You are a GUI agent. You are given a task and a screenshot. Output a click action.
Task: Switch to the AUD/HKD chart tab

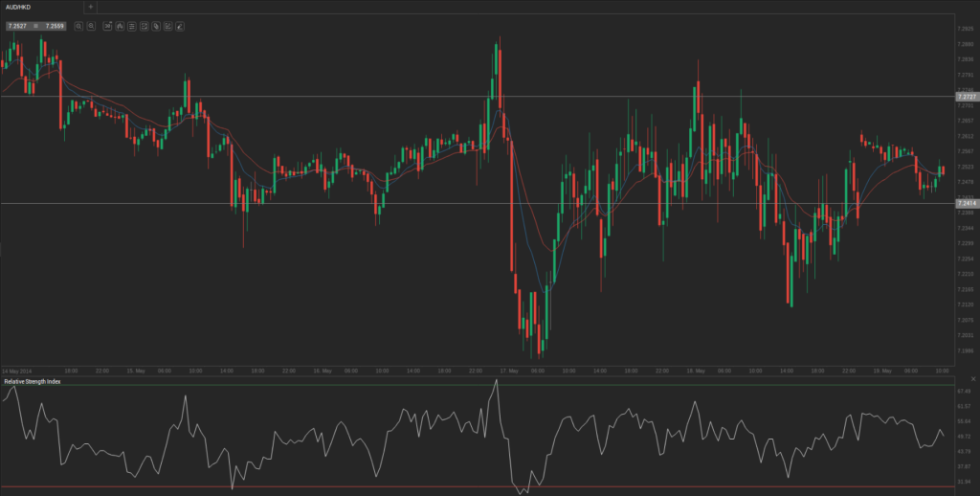pyautogui.click(x=18, y=7)
